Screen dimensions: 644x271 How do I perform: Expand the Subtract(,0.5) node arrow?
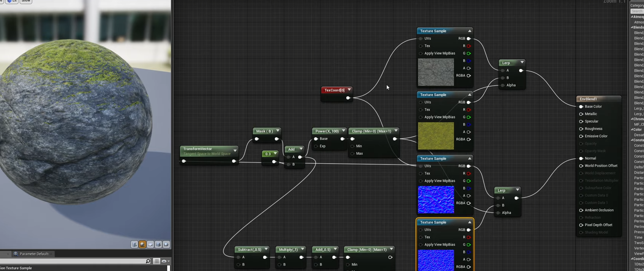pyautogui.click(x=266, y=249)
